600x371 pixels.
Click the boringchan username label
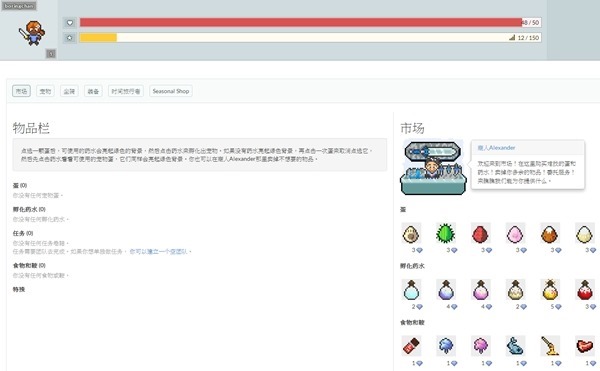(18, 6)
